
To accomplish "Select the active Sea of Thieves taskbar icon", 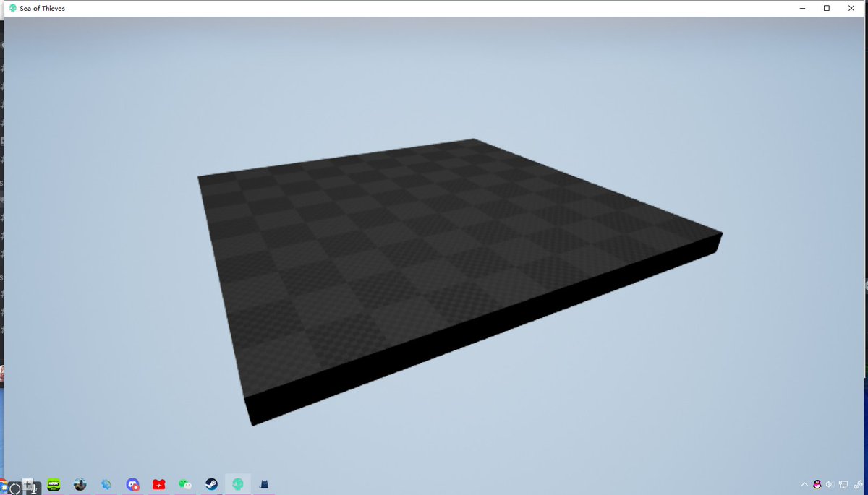I will coord(237,484).
